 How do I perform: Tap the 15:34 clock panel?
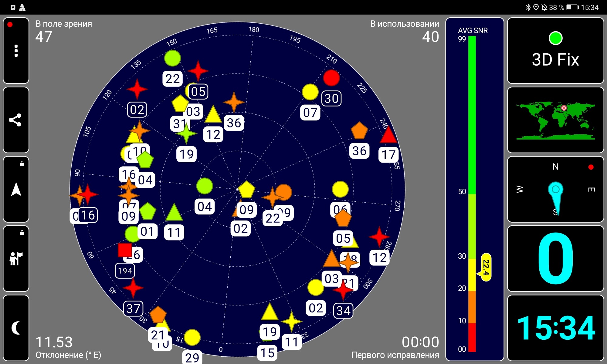[555, 328]
